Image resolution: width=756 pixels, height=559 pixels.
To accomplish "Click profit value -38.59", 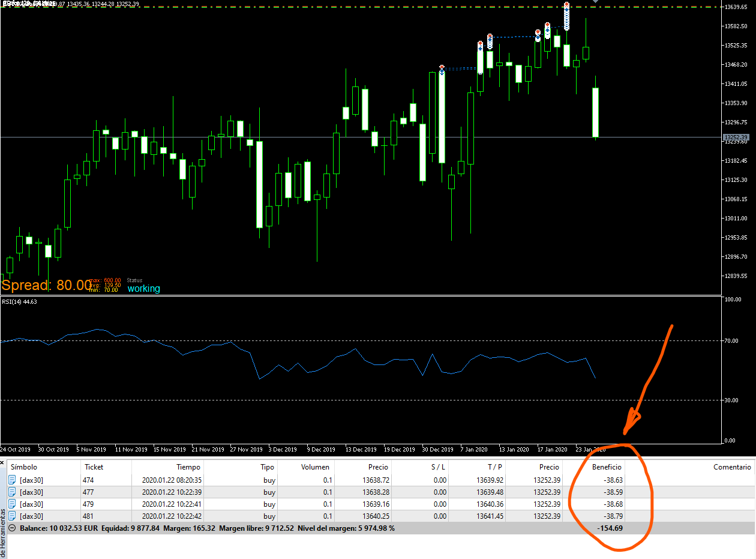I will [612, 492].
